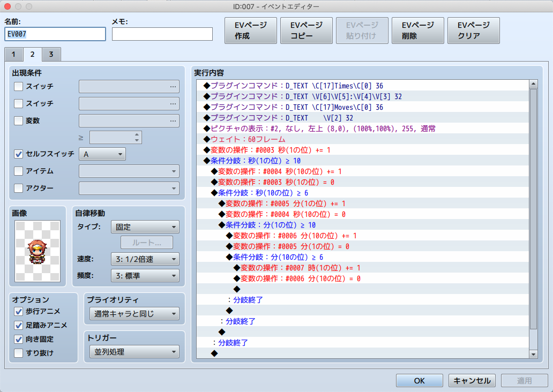Enable the すり抜け option
Viewport: 553px width, 392px height.
pos(18,353)
